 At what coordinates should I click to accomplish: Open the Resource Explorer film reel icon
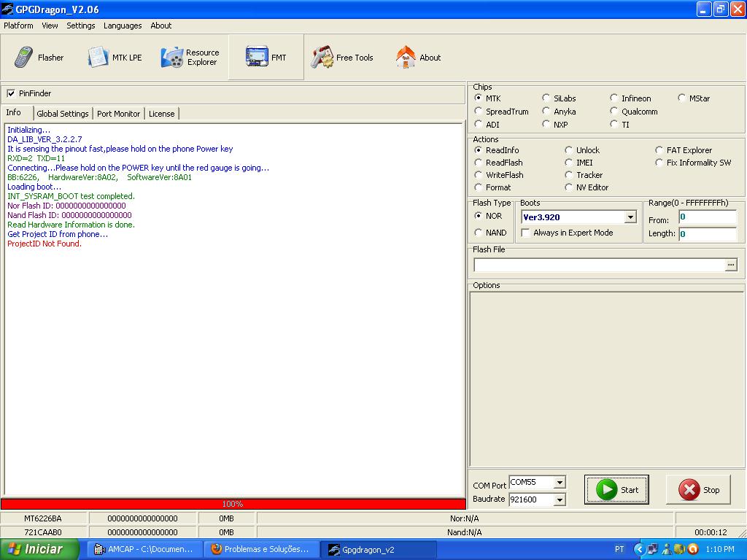point(172,58)
